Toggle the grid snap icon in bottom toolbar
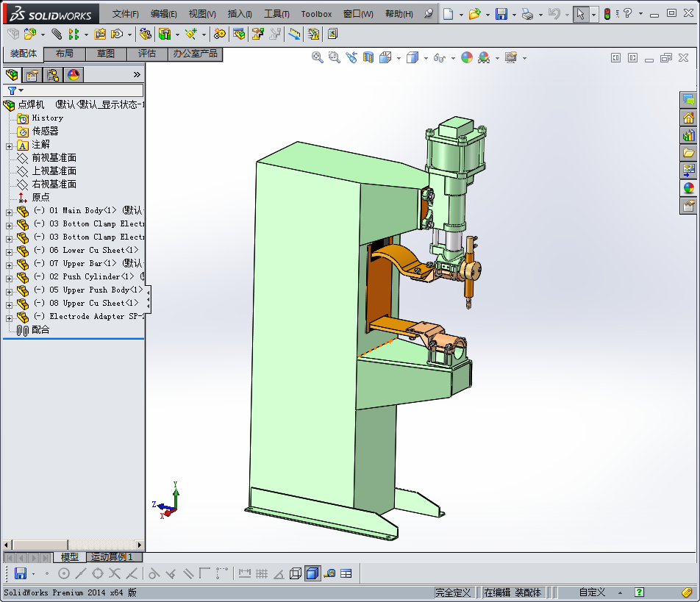The height and width of the screenshot is (602, 700). point(262,573)
